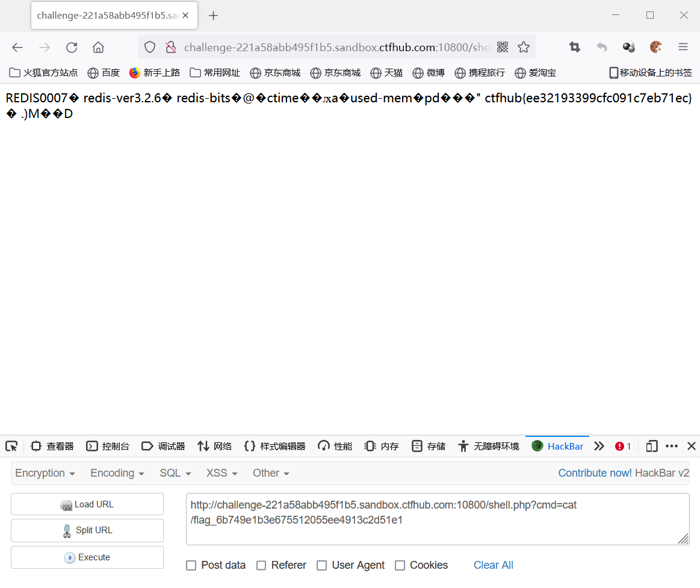Viewport: 700px width, 588px height.
Task: Open the 百度 bookmark
Action: [104, 72]
